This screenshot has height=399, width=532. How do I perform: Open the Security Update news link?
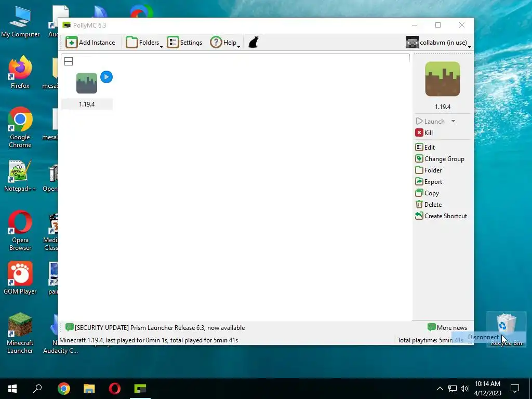click(155, 328)
